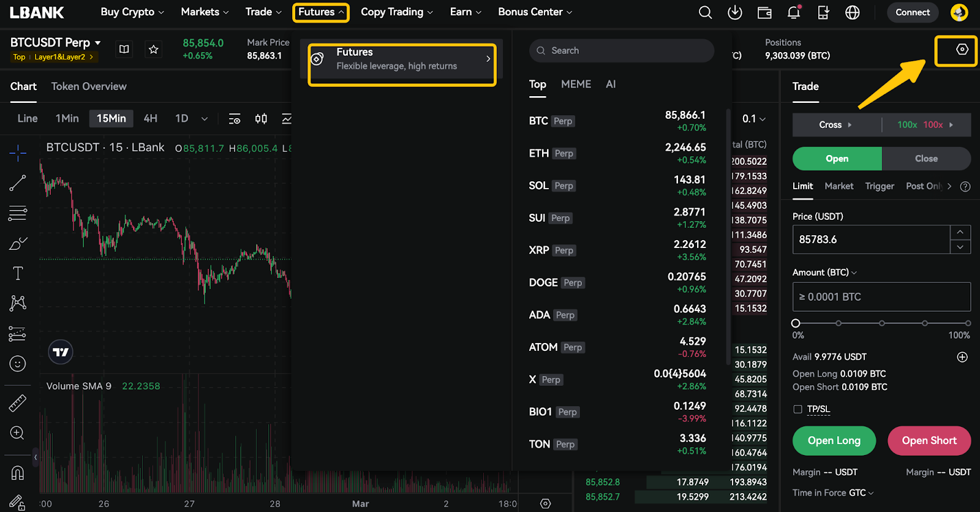Open the orders document icon
The height and width of the screenshot is (512, 980).
(x=823, y=12)
